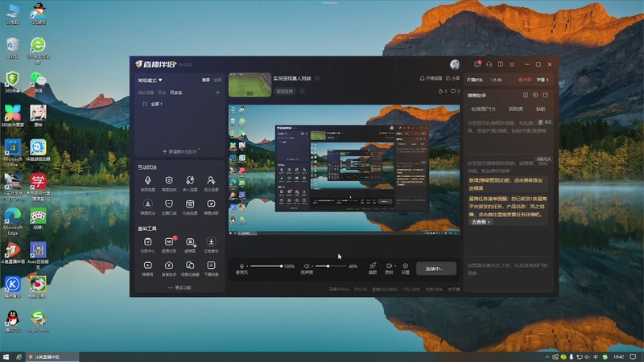The height and width of the screenshot is (362, 644).
Task: Click the 未开播 status label
Action: pyautogui.click(x=453, y=290)
